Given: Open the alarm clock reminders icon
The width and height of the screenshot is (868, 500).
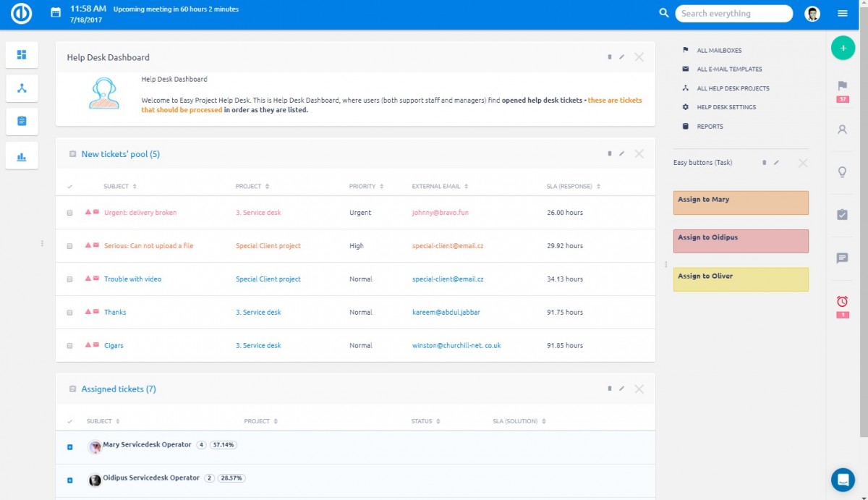Looking at the screenshot, I should (842, 302).
